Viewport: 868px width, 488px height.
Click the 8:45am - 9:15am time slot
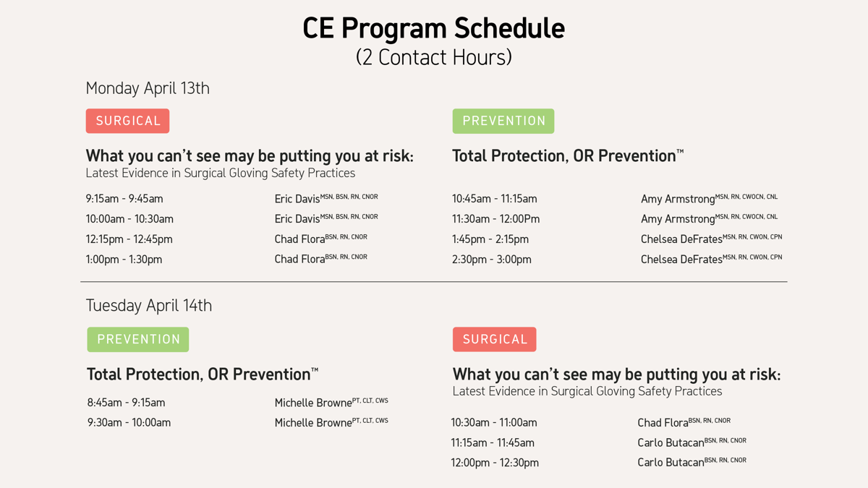coord(126,403)
